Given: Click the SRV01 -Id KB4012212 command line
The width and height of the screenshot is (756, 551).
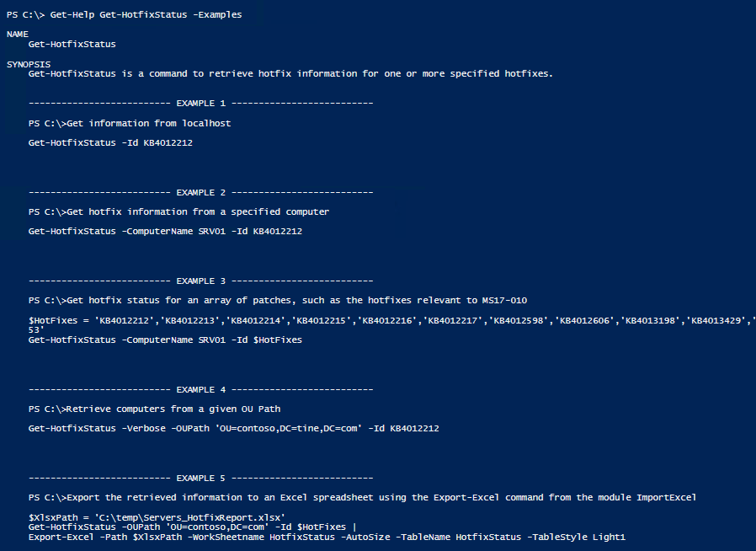Looking at the screenshot, I should click(165, 231).
